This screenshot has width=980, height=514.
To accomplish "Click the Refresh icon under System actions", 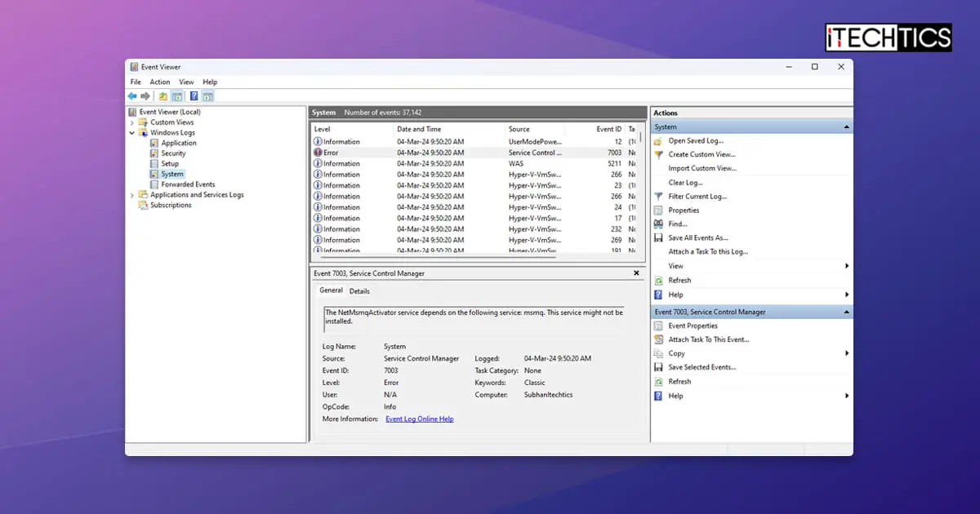I will [658, 280].
